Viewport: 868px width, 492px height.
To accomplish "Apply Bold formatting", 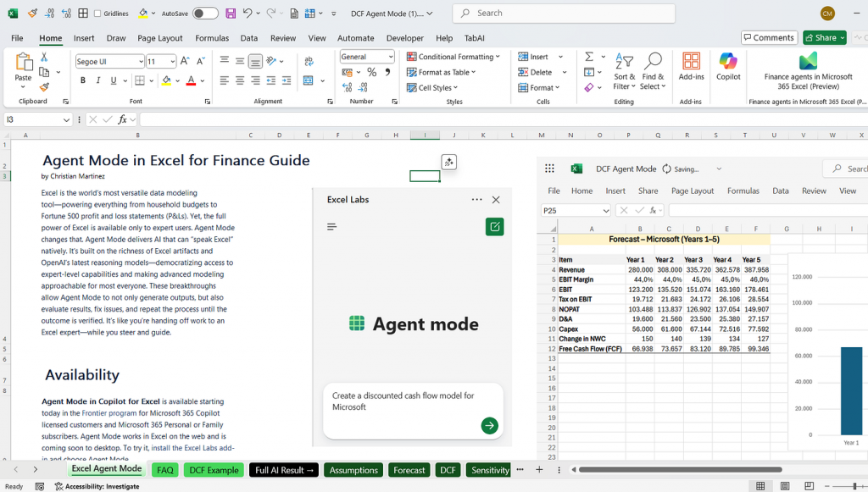I will pos(83,80).
